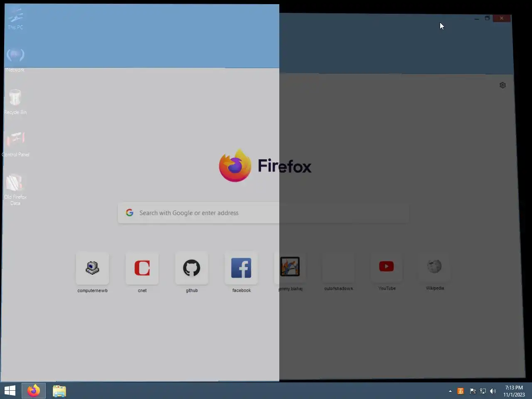Click the taskbar clock showing 7:13 PM

tap(514, 391)
